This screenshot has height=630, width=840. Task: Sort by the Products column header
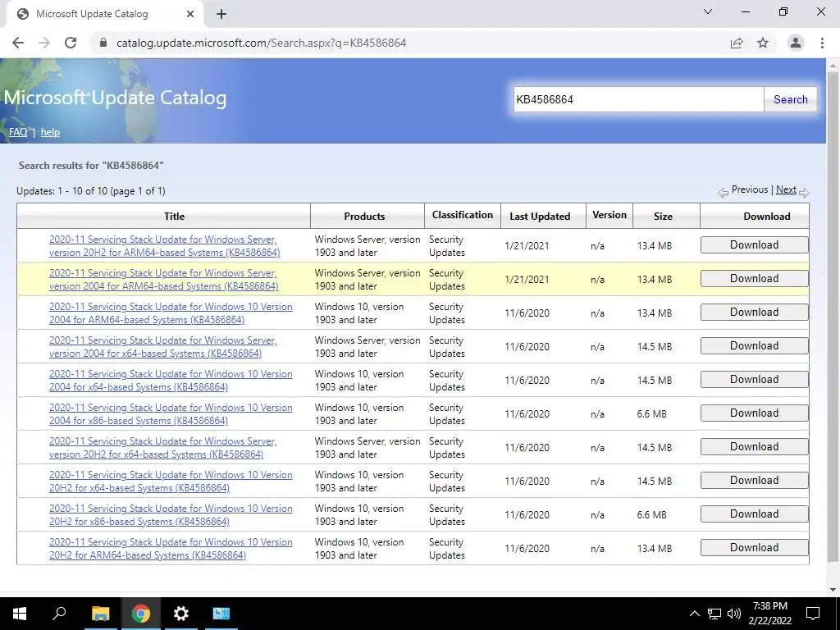click(x=364, y=216)
